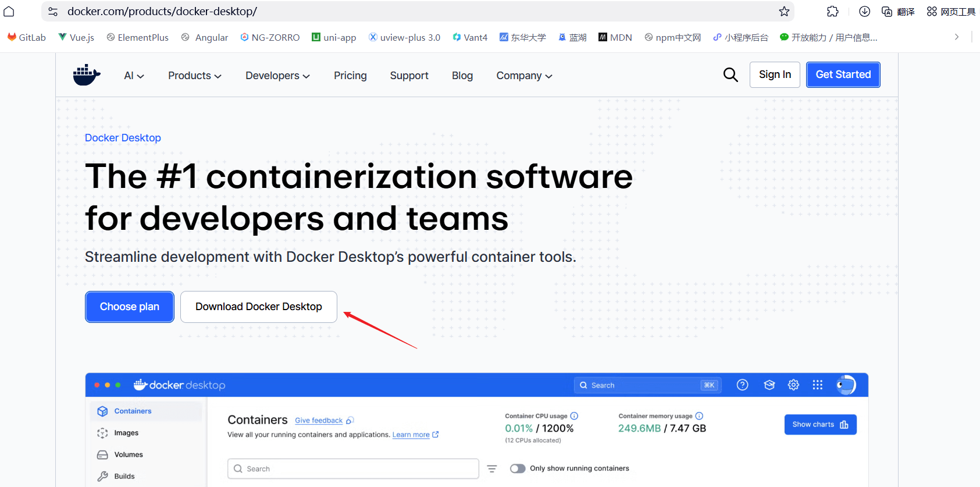Toggle Only show running containers switch
Image resolution: width=980 pixels, height=487 pixels.
coord(518,469)
